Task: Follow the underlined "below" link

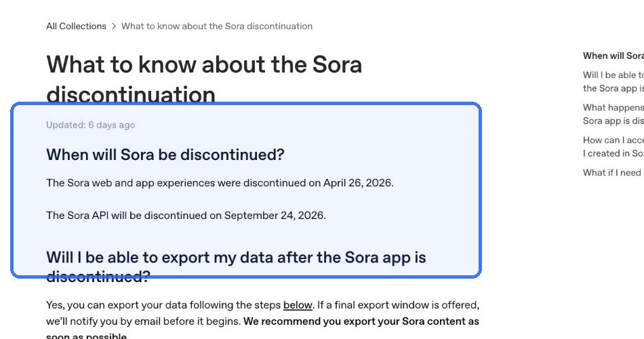Action: (298, 305)
